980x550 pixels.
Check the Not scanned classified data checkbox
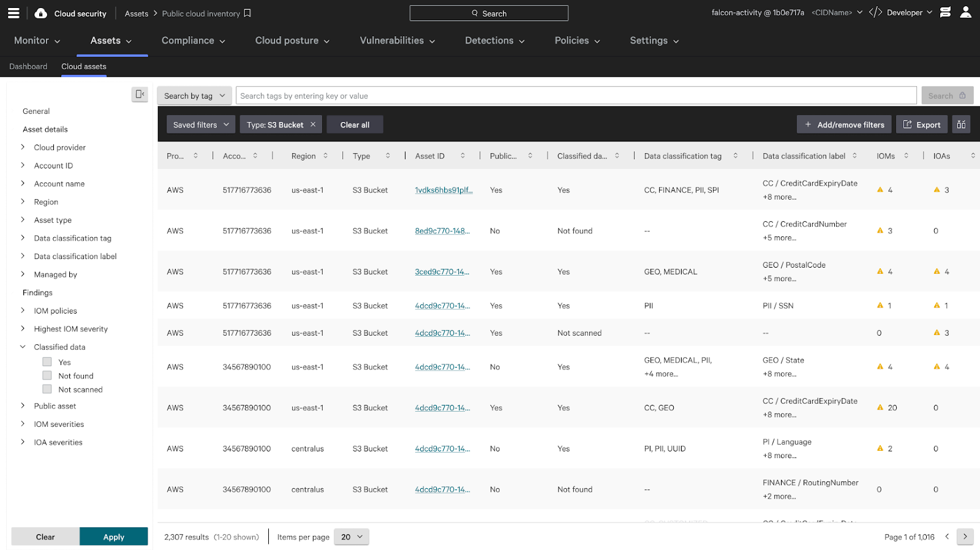click(x=47, y=389)
